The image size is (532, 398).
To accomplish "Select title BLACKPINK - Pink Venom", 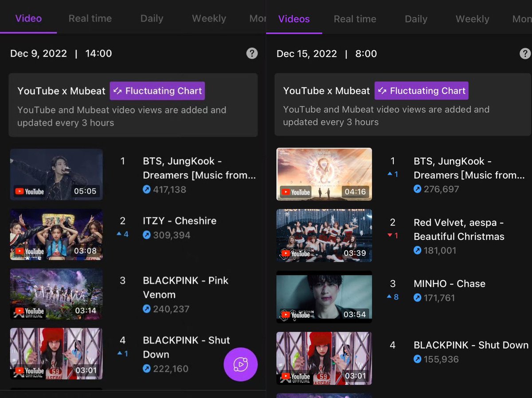I will tap(186, 287).
